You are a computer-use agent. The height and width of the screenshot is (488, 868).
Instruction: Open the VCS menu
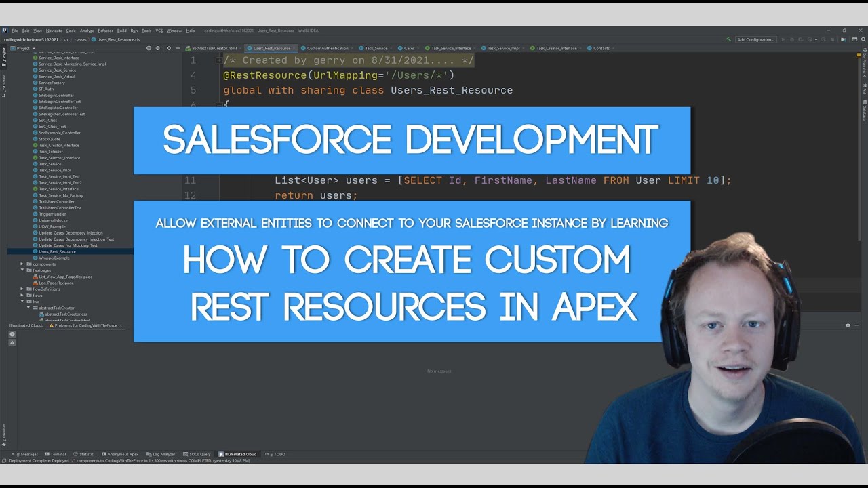click(x=159, y=30)
